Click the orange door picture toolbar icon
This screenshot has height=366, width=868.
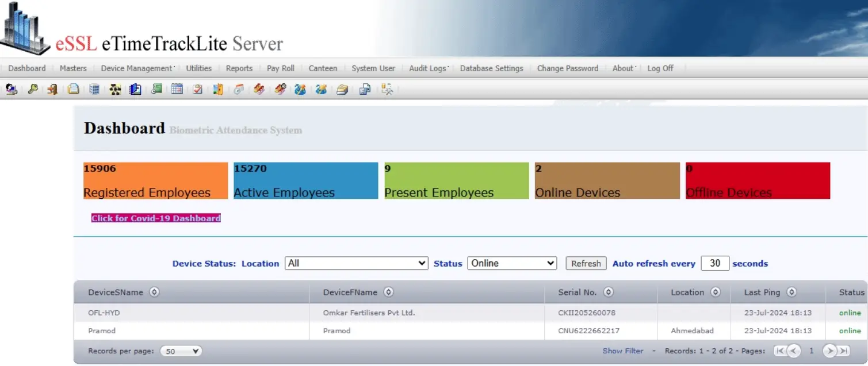click(218, 89)
